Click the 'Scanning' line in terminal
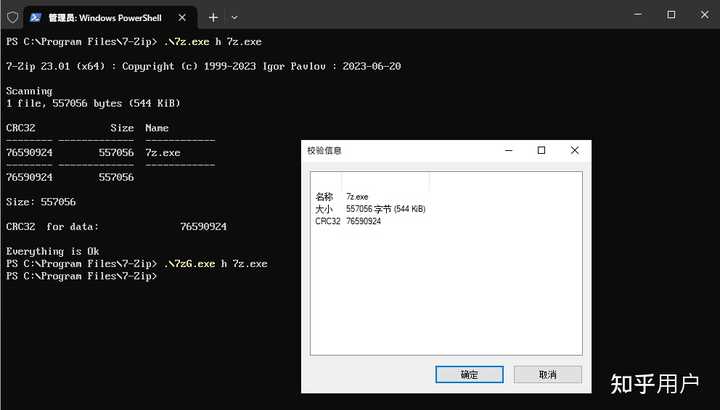Image resolution: width=720 pixels, height=410 pixels. tap(29, 91)
